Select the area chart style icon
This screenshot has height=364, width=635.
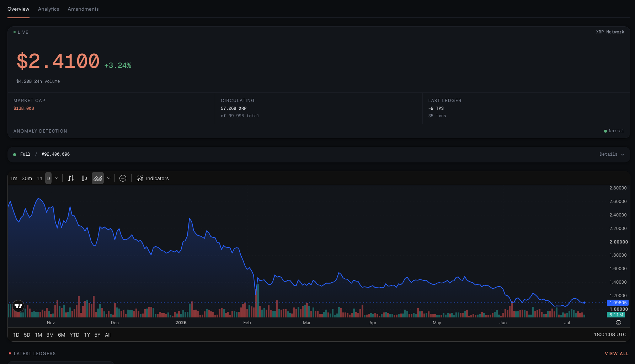coord(98,178)
